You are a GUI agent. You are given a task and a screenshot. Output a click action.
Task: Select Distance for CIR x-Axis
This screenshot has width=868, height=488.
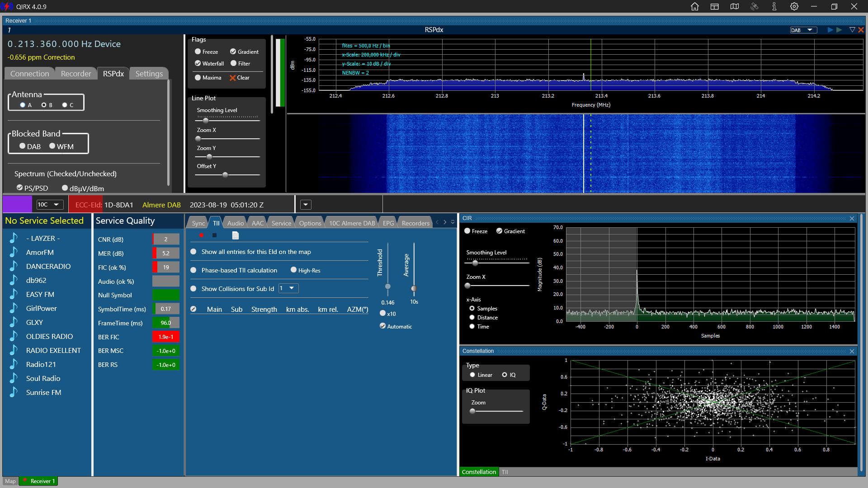coord(472,317)
